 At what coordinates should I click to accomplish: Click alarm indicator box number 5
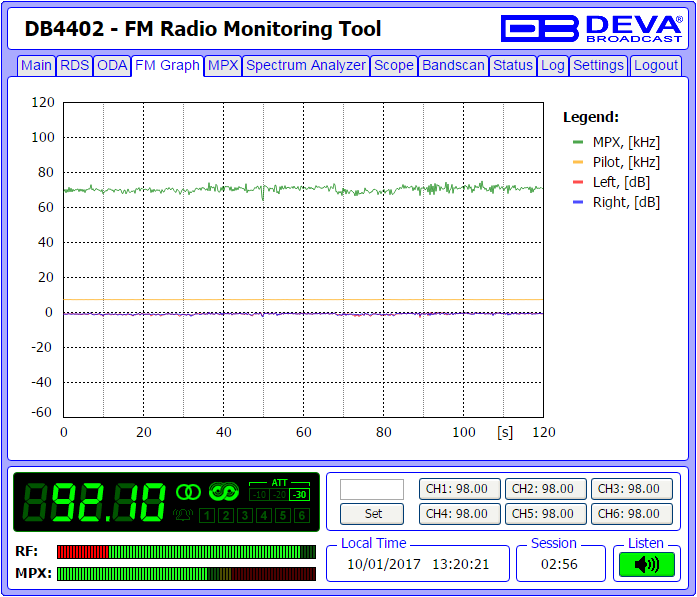(283, 516)
